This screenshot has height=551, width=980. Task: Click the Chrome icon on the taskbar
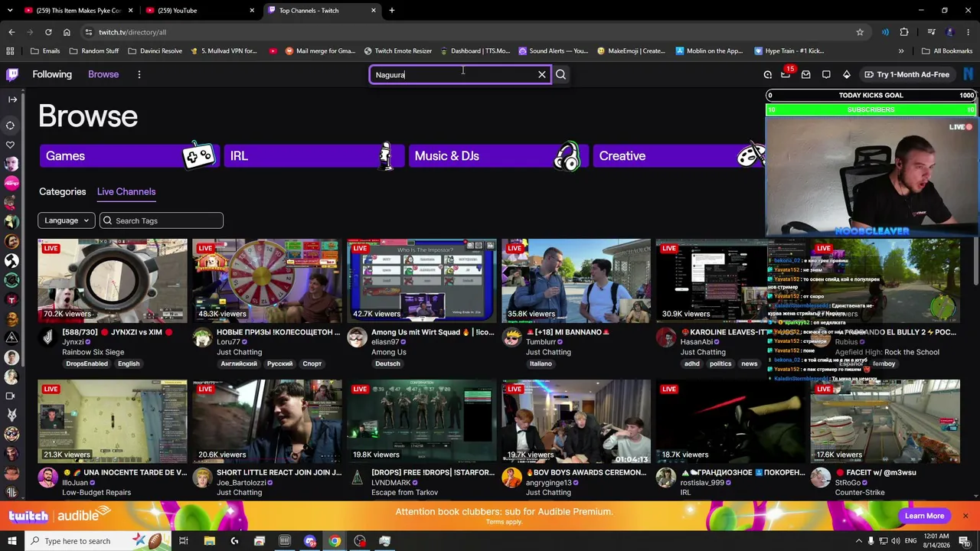tap(335, 541)
